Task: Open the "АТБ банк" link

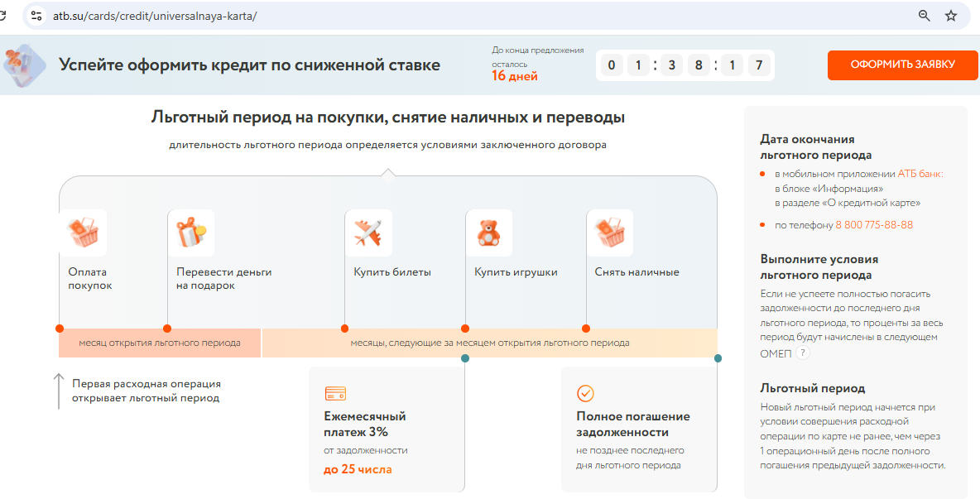Action: click(920, 174)
